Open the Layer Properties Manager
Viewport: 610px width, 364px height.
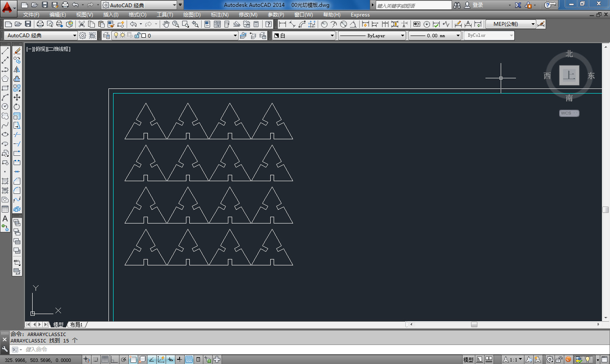click(x=106, y=36)
